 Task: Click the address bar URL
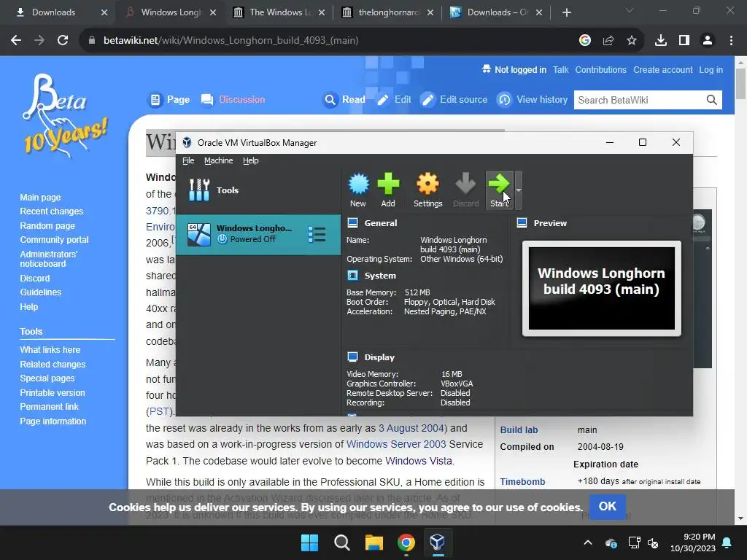tap(231, 41)
